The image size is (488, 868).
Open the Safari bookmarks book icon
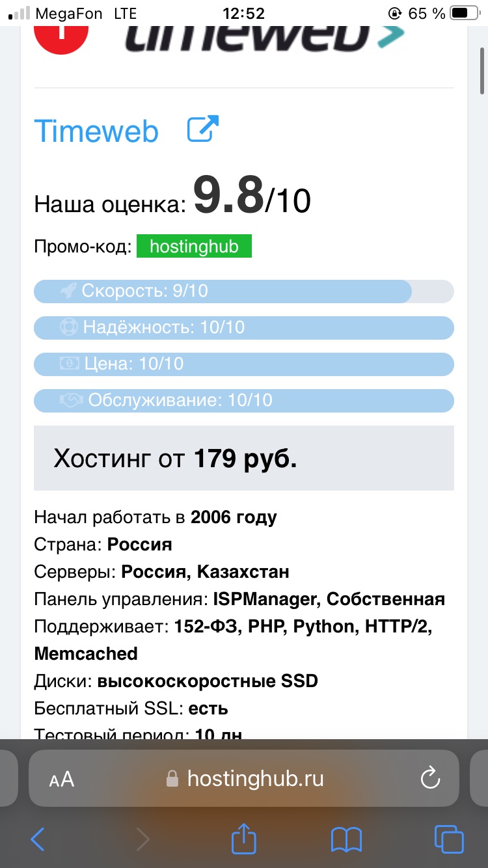pos(346,839)
